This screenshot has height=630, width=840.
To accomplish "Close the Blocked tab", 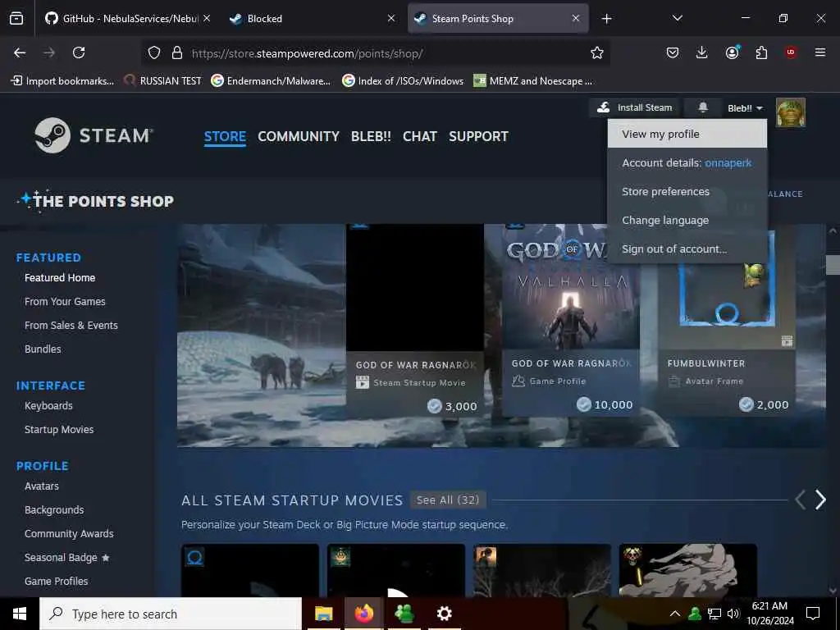I will click(x=391, y=18).
